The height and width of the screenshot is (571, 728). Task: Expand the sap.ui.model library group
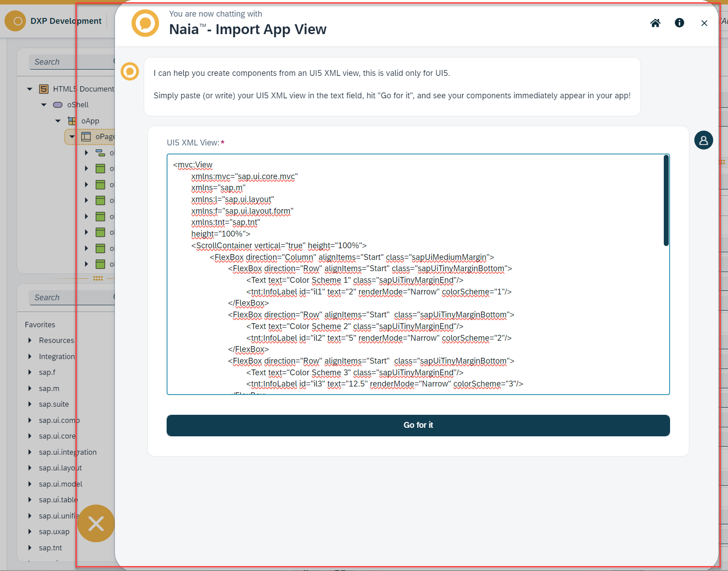(30, 484)
